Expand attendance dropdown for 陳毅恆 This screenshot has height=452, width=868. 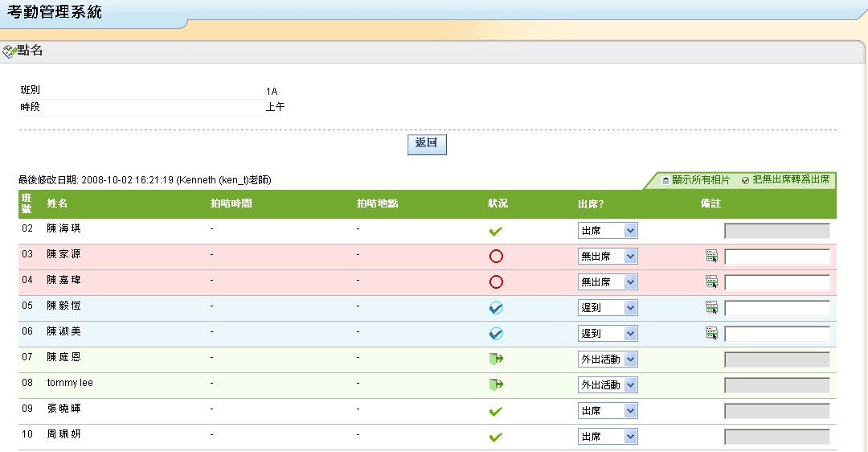click(608, 308)
